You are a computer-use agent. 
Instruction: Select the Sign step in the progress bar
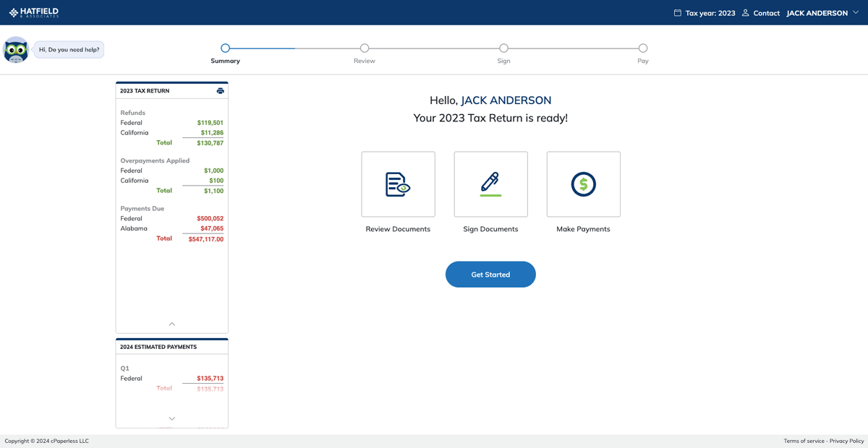point(503,47)
